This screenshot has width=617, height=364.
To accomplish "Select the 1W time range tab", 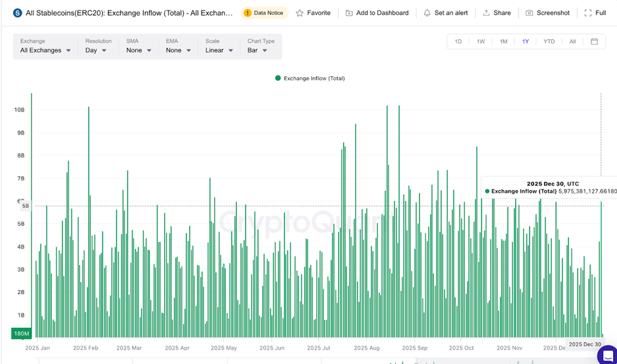I will pyautogui.click(x=480, y=41).
